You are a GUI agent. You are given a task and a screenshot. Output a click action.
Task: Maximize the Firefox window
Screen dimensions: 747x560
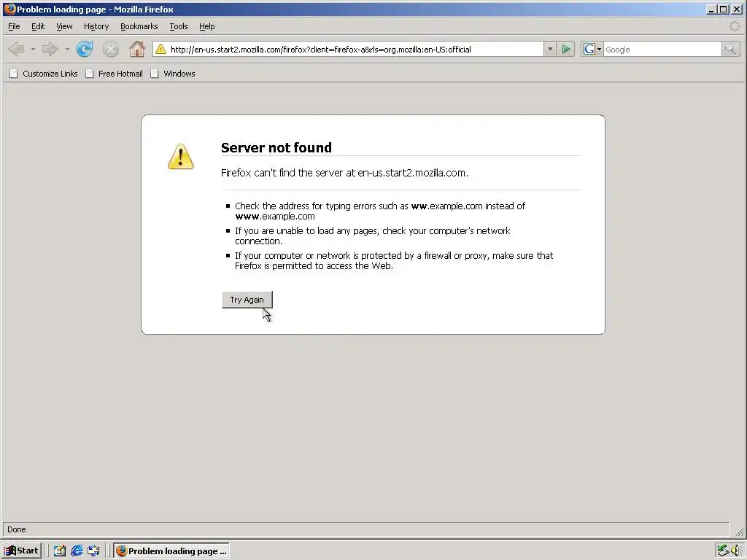click(x=723, y=9)
